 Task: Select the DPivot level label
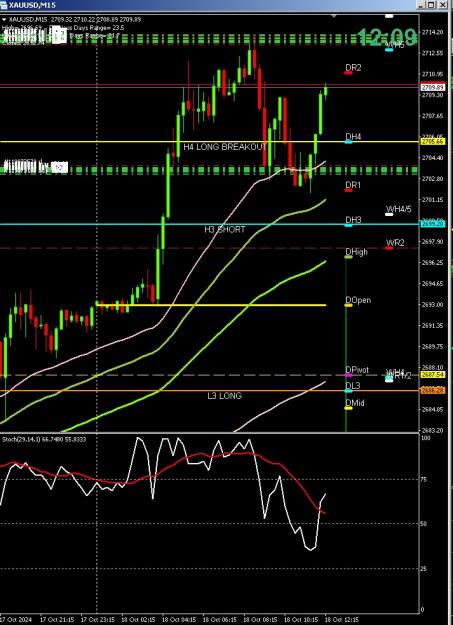[357, 369]
